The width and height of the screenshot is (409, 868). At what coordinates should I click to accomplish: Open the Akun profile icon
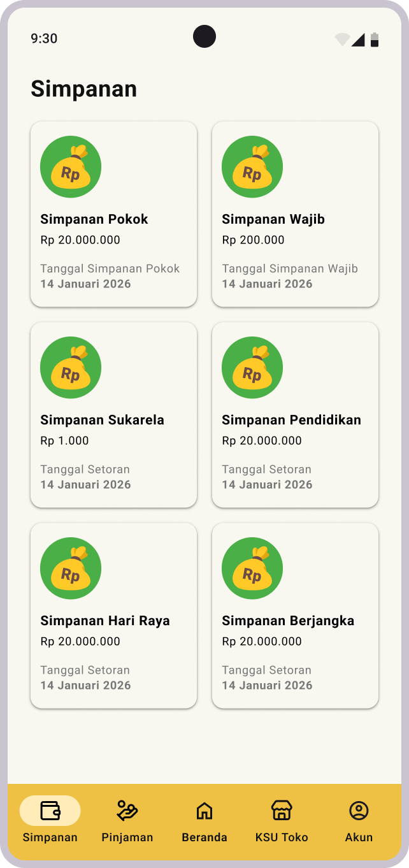pyautogui.click(x=359, y=811)
